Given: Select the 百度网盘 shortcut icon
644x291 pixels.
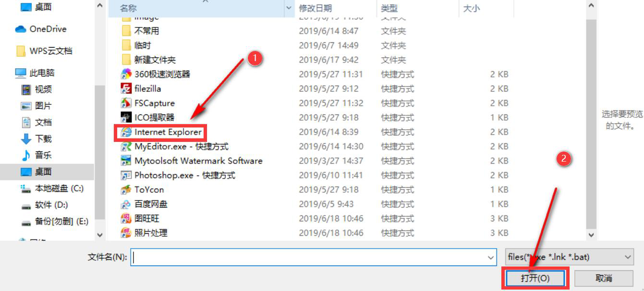Looking at the screenshot, I should coord(126,204).
